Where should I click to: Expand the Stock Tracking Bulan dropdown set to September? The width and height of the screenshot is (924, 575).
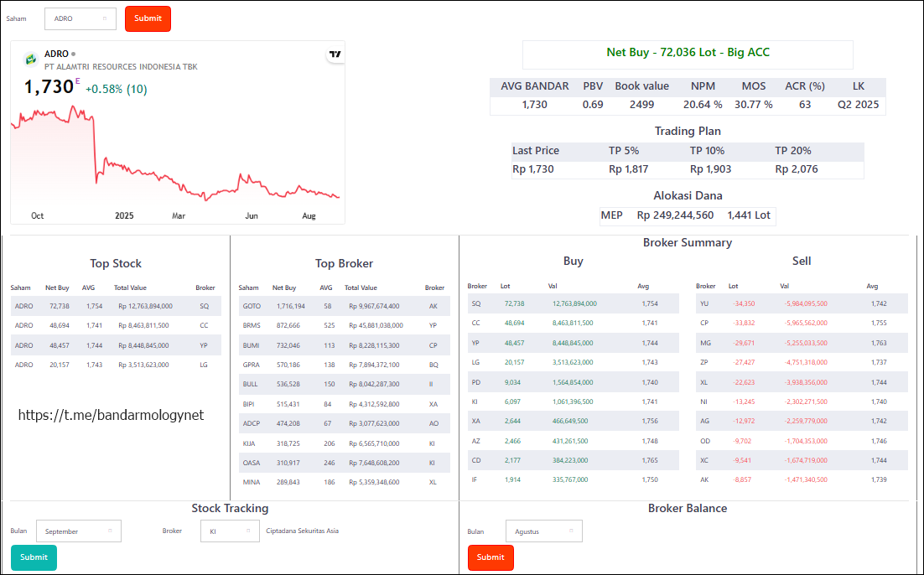(x=78, y=531)
